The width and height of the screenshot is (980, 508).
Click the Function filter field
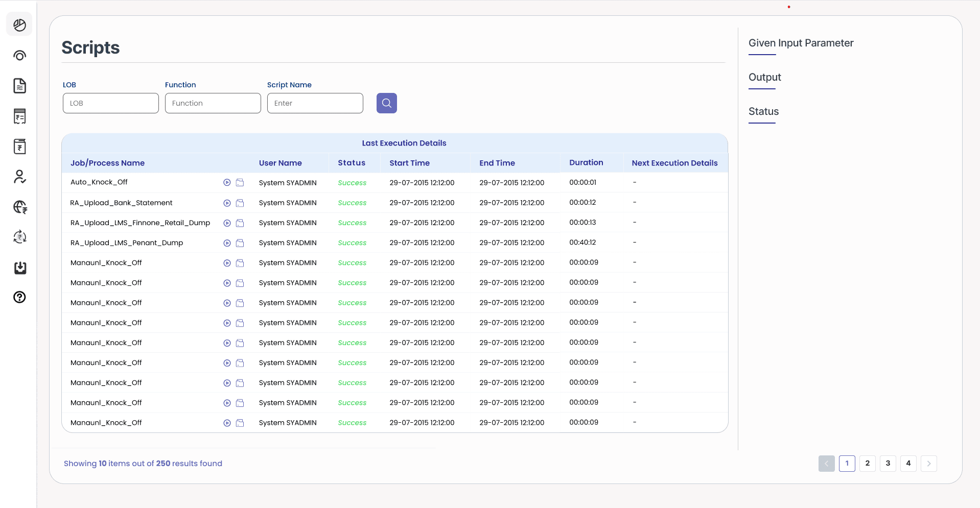(x=213, y=103)
